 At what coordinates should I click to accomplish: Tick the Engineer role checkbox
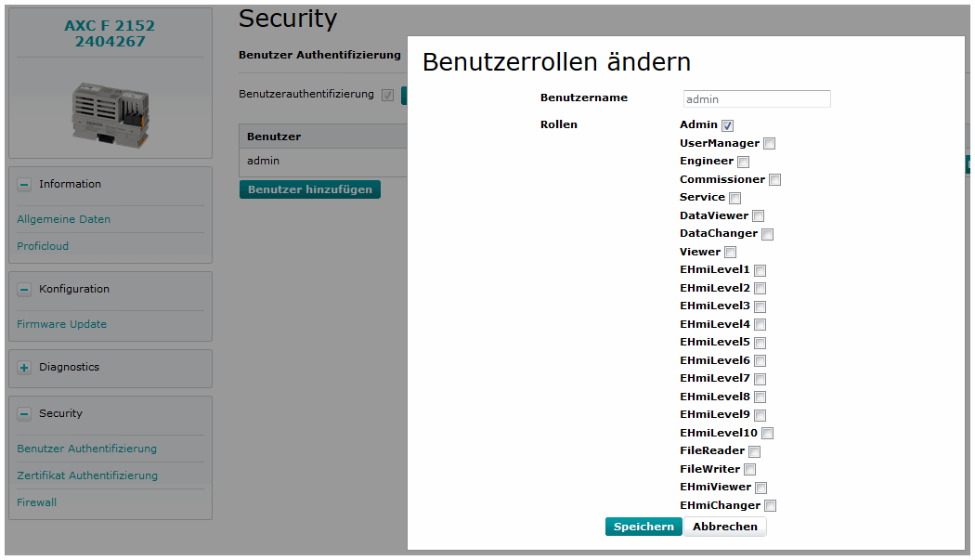pos(743,162)
